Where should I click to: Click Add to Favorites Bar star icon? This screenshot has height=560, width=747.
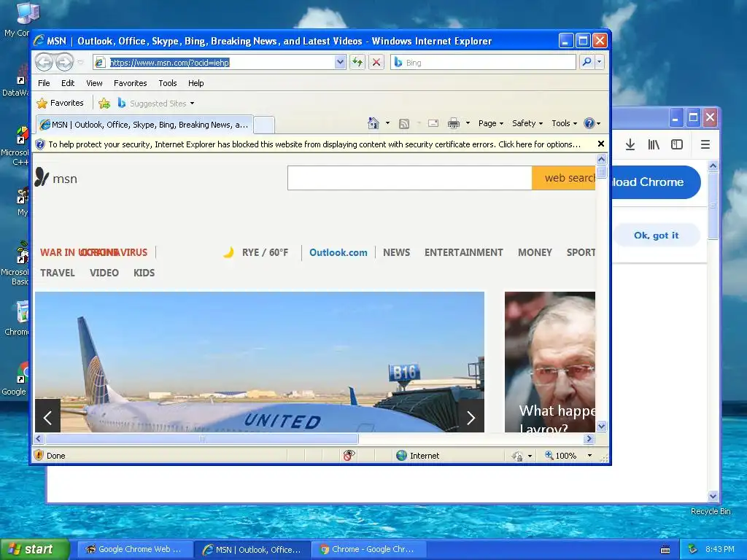pos(104,103)
